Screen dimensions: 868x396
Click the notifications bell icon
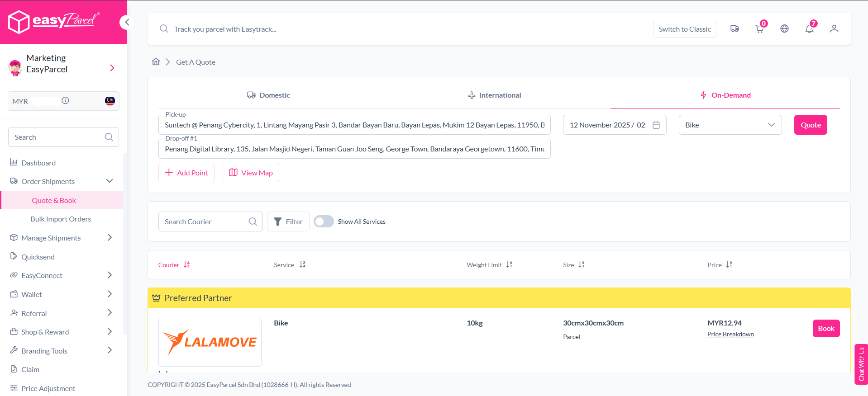coord(809,29)
